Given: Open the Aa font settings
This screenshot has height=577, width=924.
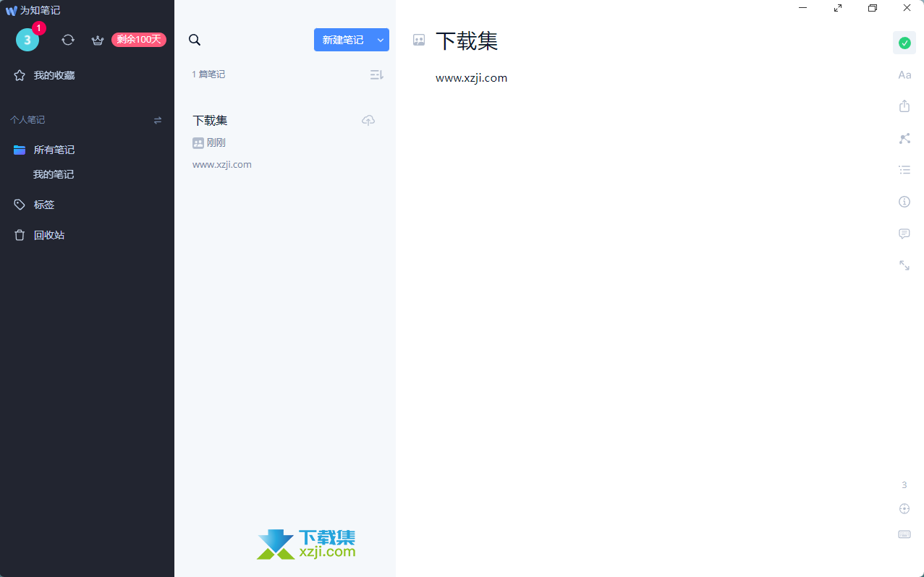Looking at the screenshot, I should [904, 74].
